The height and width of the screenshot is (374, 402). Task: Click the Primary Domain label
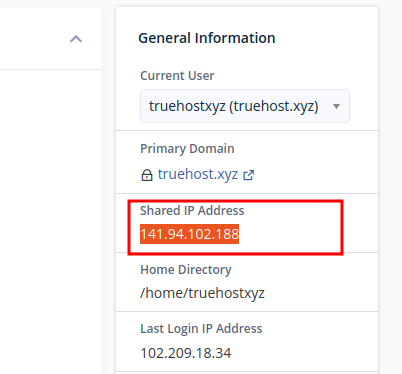point(187,149)
